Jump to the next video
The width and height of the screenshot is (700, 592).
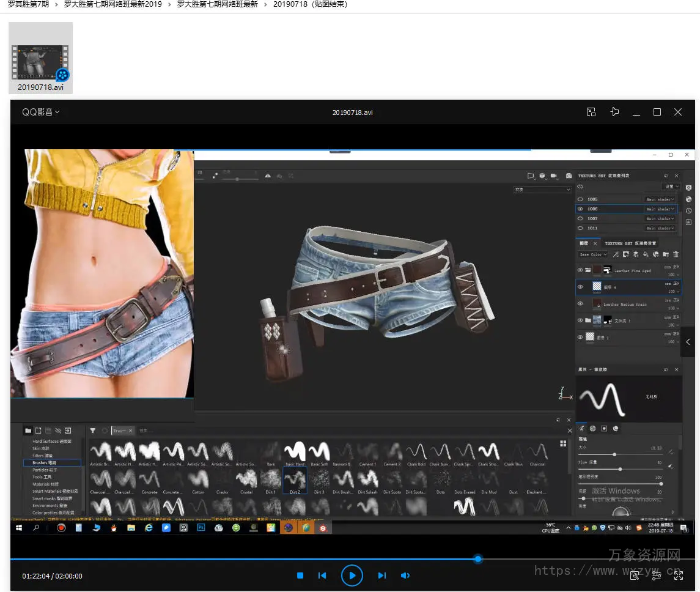coord(382,575)
